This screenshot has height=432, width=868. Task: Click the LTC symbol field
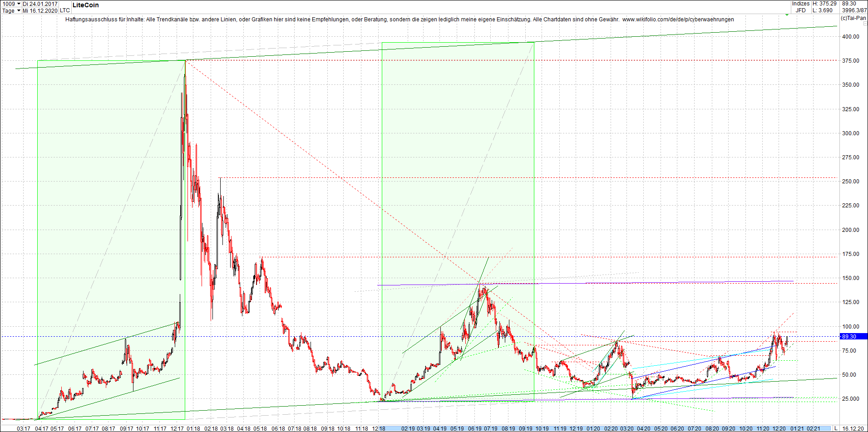[65, 10]
